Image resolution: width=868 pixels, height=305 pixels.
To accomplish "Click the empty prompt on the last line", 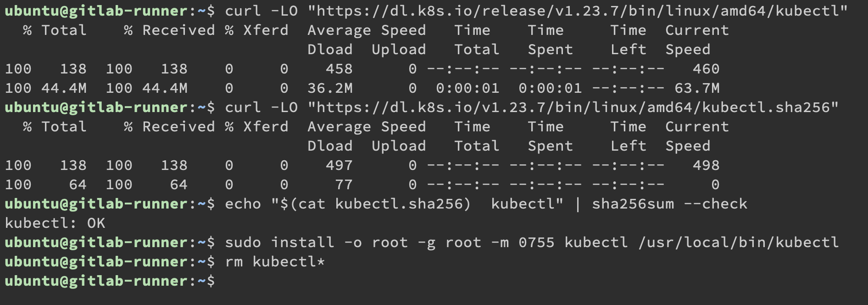I will point(225,281).
